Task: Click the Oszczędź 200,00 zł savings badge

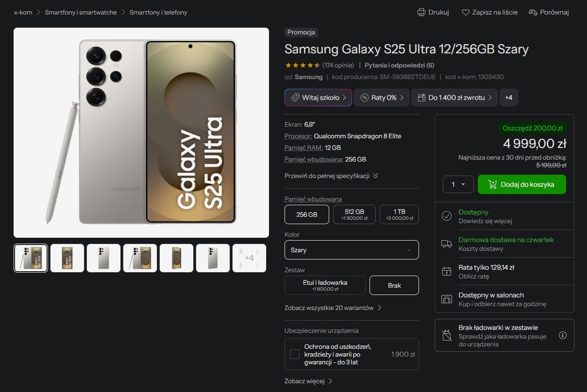Action: click(x=532, y=128)
